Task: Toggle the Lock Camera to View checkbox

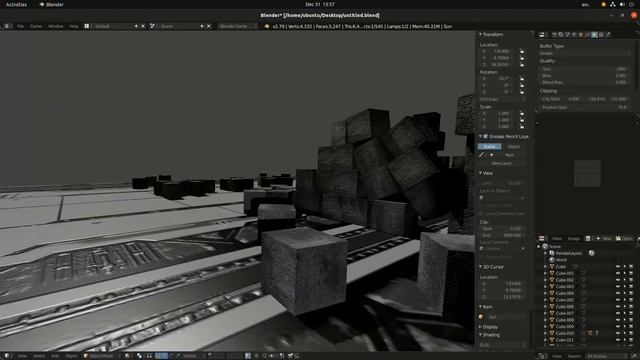Action: (x=481, y=213)
